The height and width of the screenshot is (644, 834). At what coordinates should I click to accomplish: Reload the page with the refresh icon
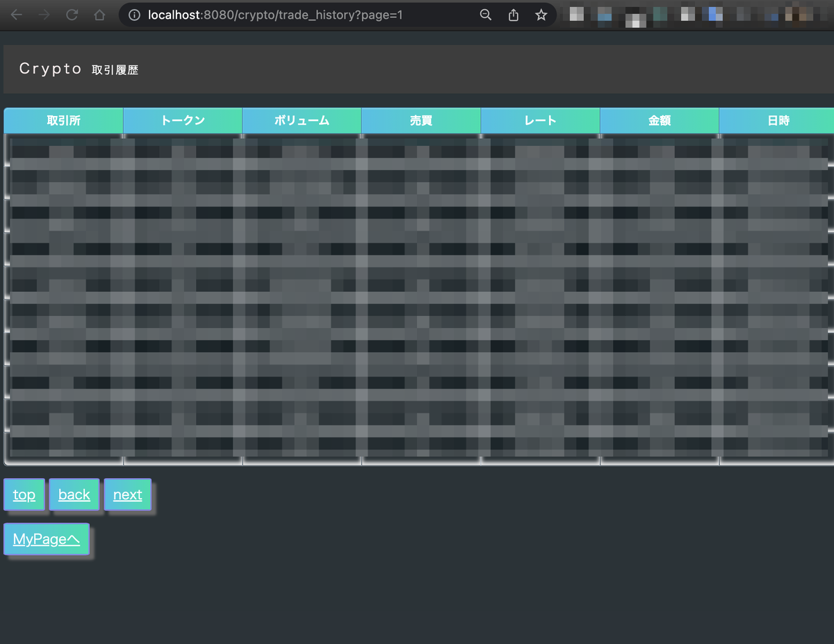click(x=72, y=15)
